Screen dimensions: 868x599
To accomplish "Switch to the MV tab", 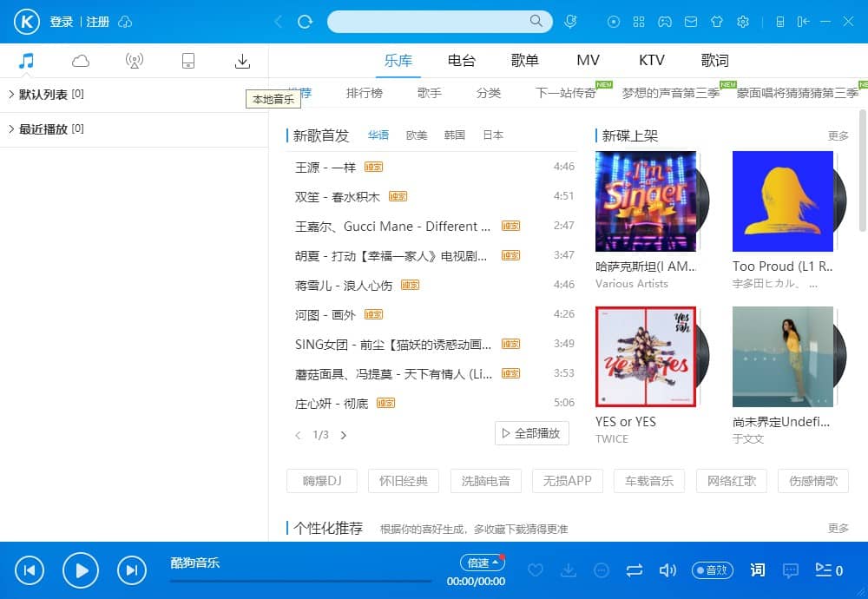I will click(x=588, y=61).
